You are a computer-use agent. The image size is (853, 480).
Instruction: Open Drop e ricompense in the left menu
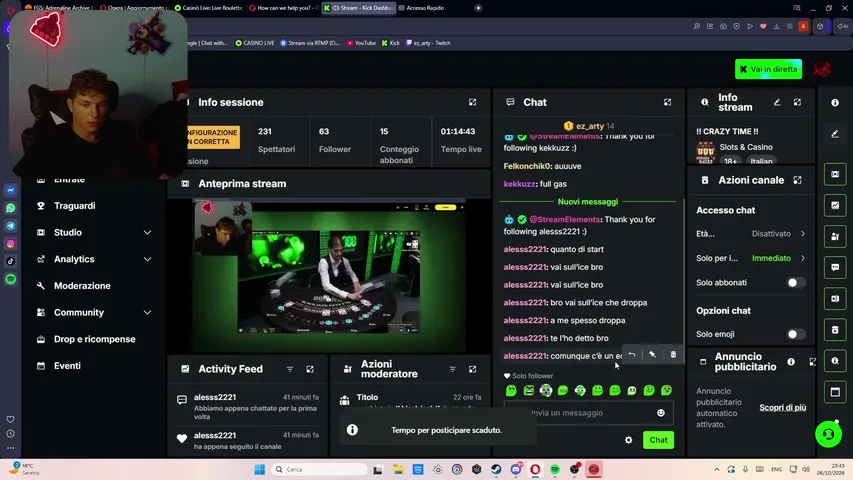(95, 339)
